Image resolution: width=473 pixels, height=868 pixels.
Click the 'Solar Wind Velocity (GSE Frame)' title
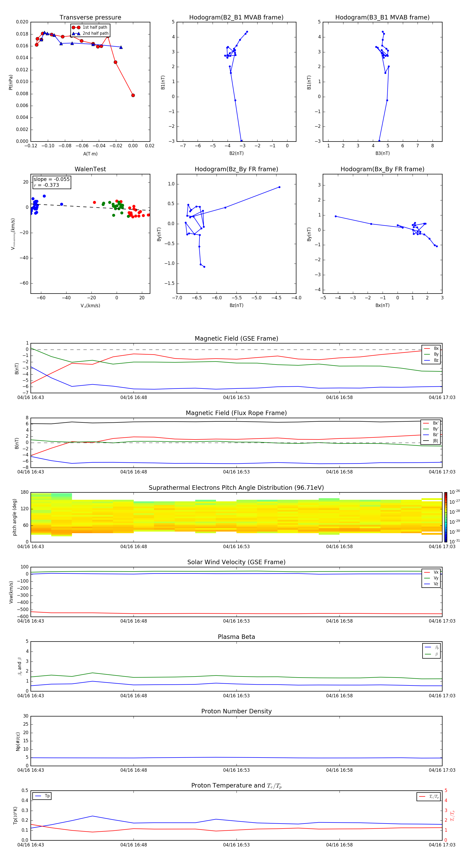tap(236, 562)
